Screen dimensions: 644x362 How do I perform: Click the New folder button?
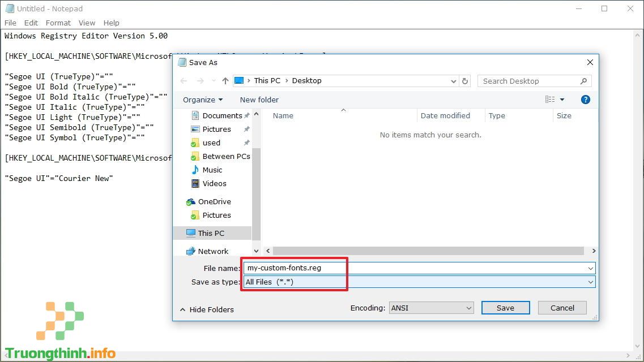point(259,100)
